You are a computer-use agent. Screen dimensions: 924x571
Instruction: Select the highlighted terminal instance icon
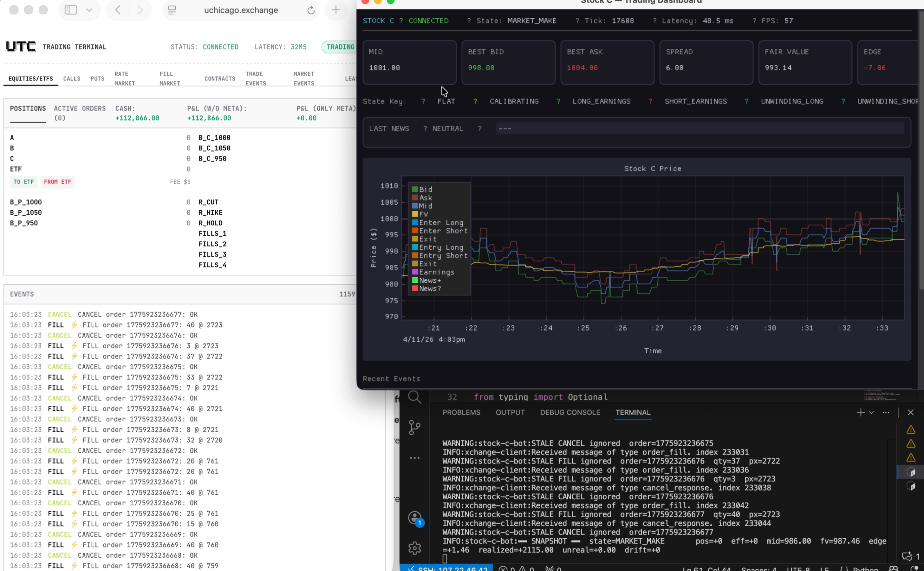[x=910, y=472]
